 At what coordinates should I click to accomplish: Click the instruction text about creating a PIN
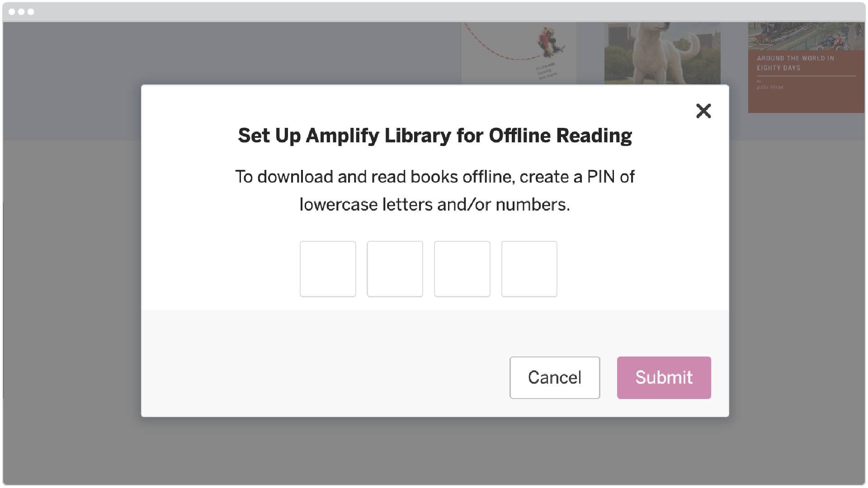pyautogui.click(x=434, y=190)
